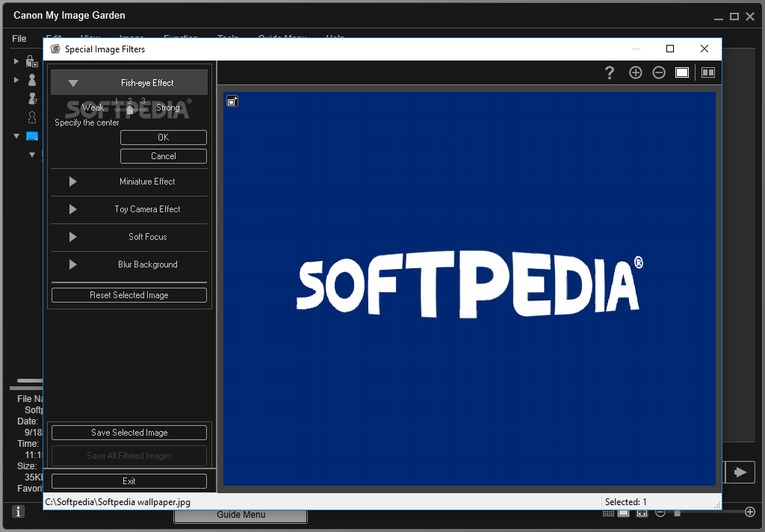Expand the Miniature Effect section

coord(72,182)
